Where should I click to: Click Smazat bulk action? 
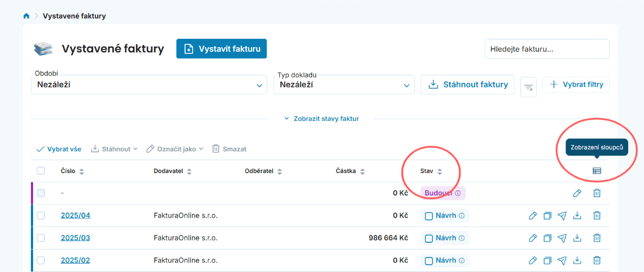(x=229, y=149)
